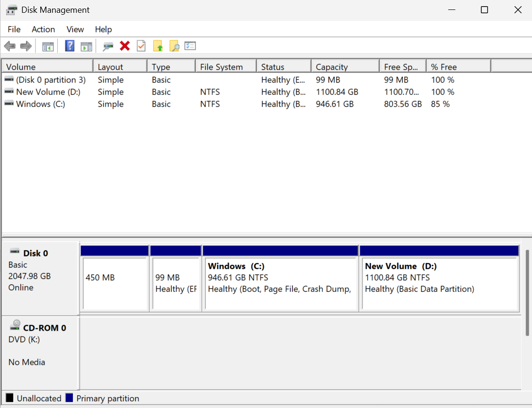Screen dimensions: 532x408
Task: Select the 450 MB partition block
Action: coord(115,279)
